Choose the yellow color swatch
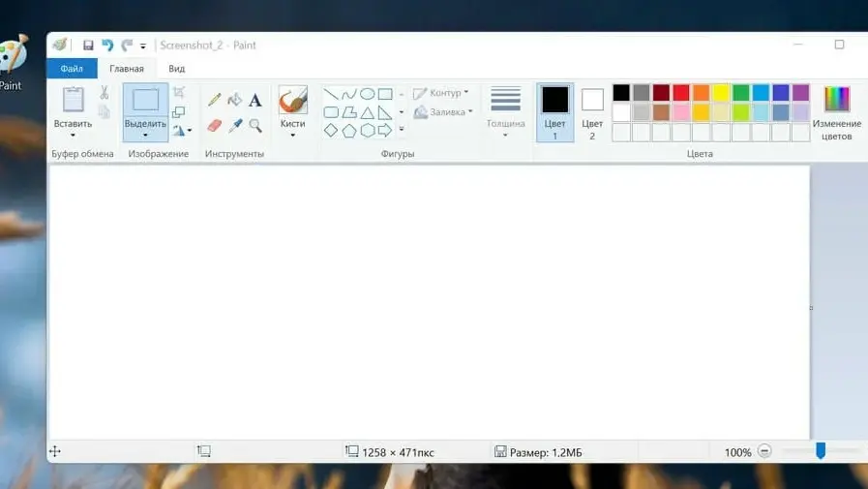This screenshot has width=868, height=489. (721, 93)
